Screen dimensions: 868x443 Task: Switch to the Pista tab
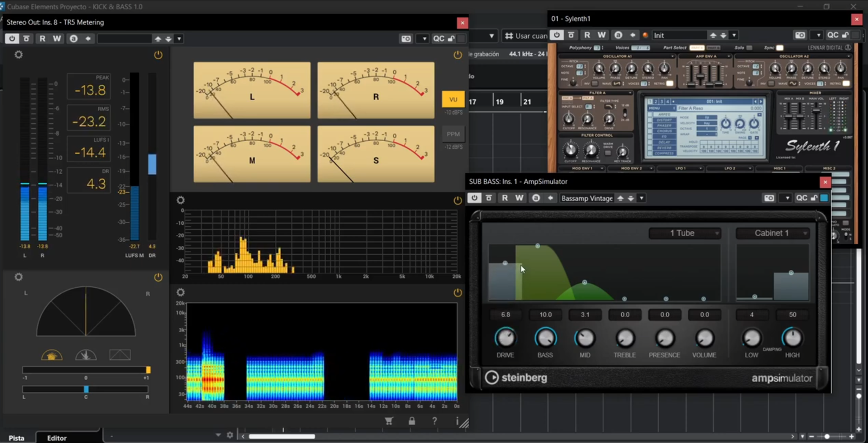[x=16, y=438]
